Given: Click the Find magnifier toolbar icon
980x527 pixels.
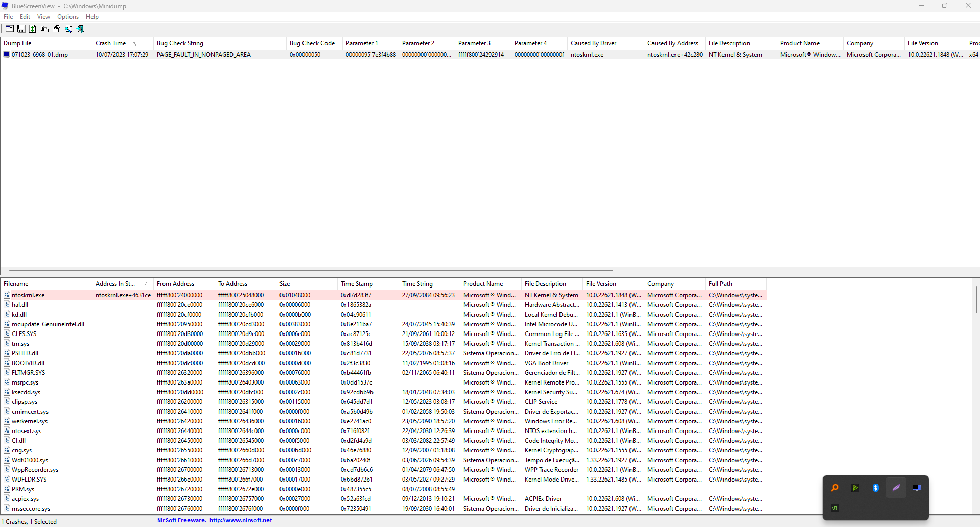Looking at the screenshot, I should [68, 29].
